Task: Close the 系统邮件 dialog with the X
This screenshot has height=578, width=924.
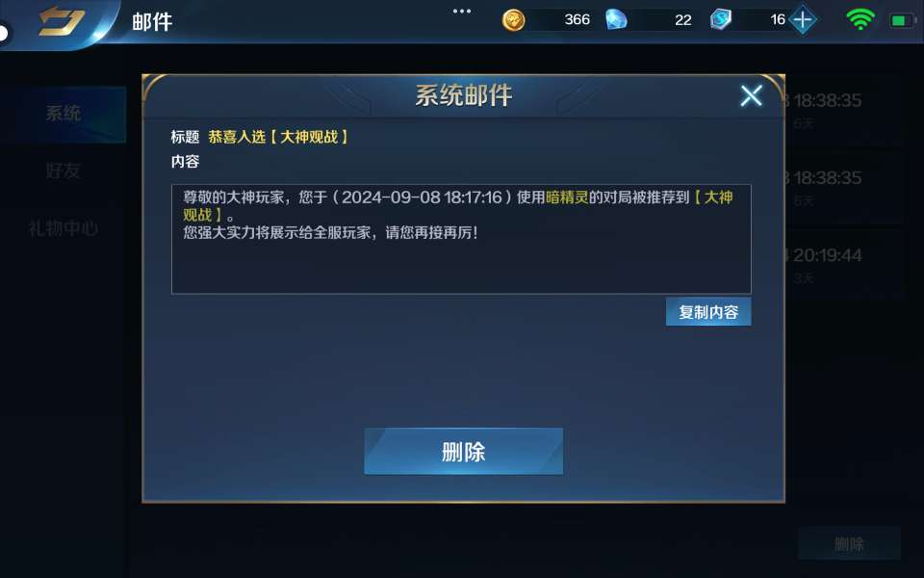Action: point(751,95)
